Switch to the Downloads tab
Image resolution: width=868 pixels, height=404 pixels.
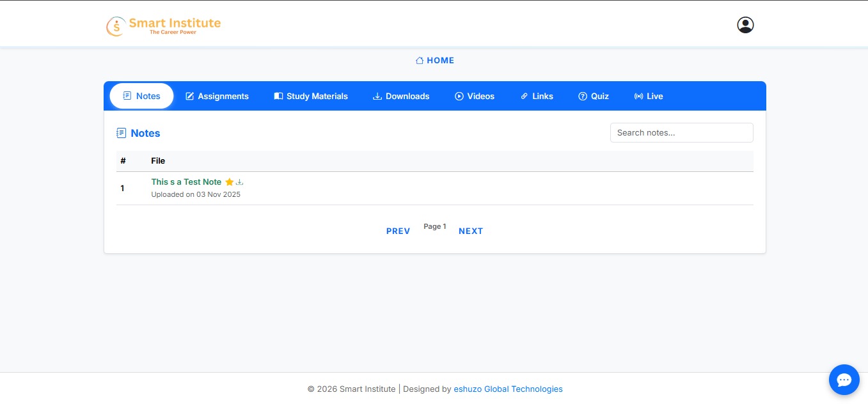(x=401, y=97)
